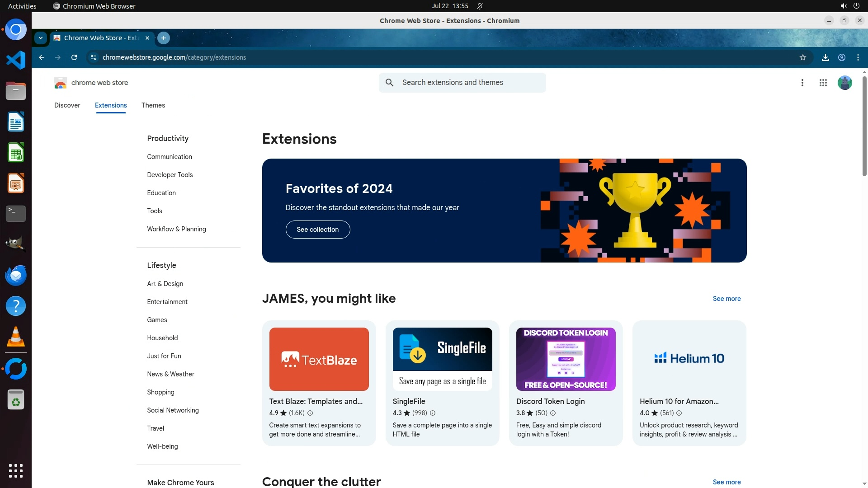Open the Chromium downloads icon
This screenshot has height=488, width=868.
tap(825, 57)
